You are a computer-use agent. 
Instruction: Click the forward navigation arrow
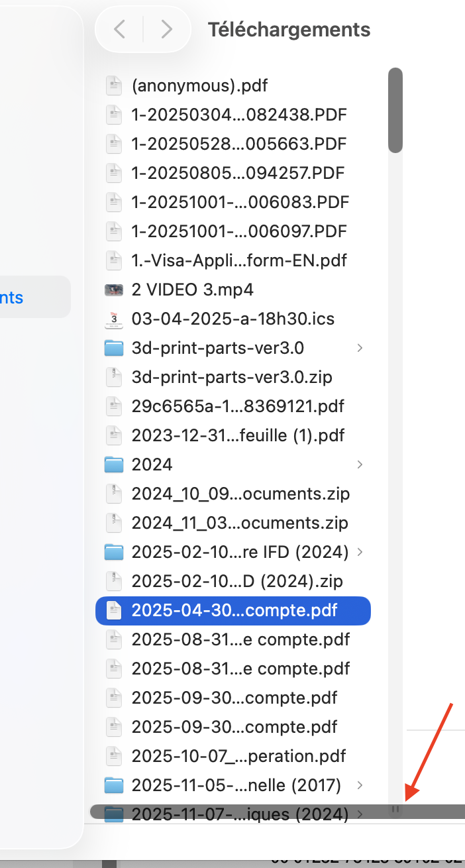click(166, 29)
